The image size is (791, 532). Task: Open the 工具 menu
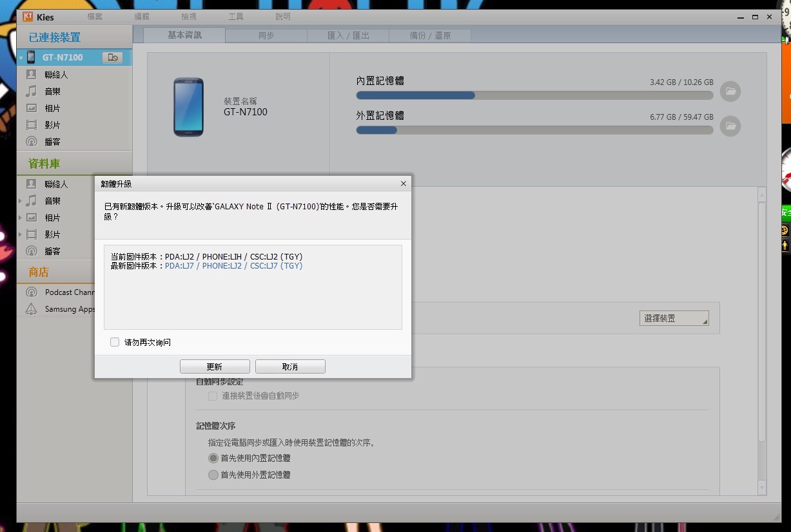pyautogui.click(x=236, y=16)
